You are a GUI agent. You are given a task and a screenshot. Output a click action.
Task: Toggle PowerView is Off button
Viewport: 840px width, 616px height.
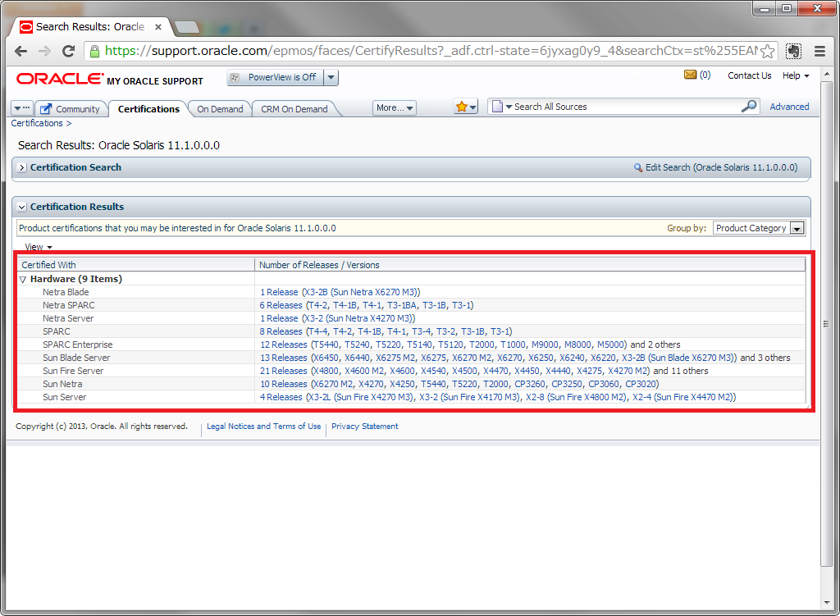(276, 78)
